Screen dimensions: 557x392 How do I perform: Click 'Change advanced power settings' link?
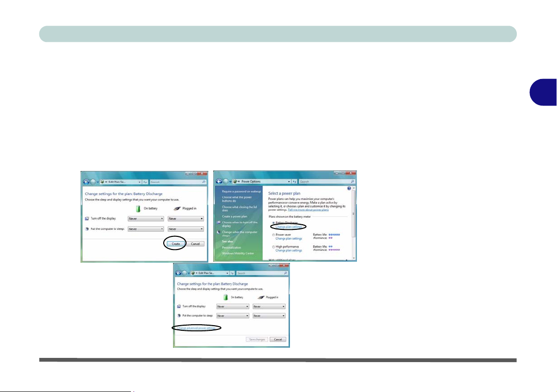click(196, 328)
